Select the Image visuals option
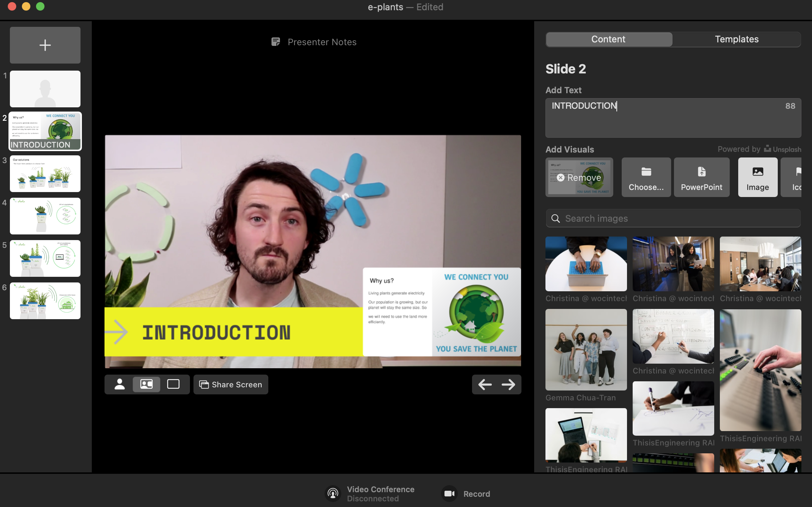The width and height of the screenshot is (812, 507). (x=758, y=177)
